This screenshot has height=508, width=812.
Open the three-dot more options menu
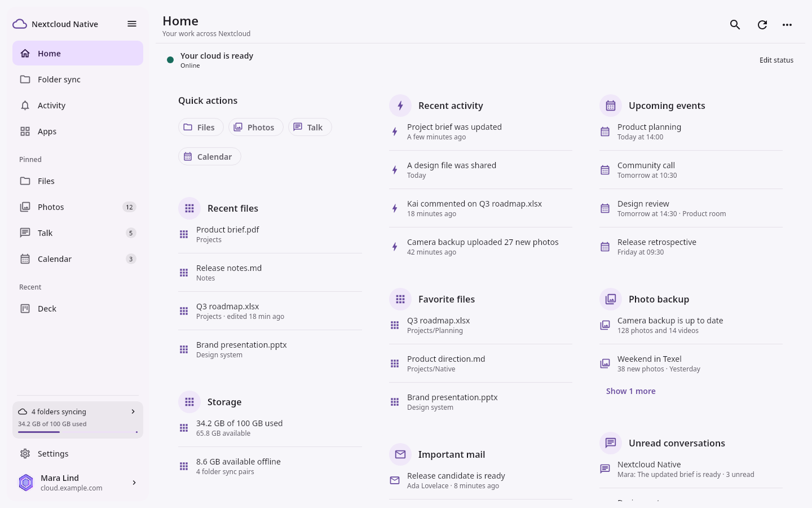[x=787, y=24]
